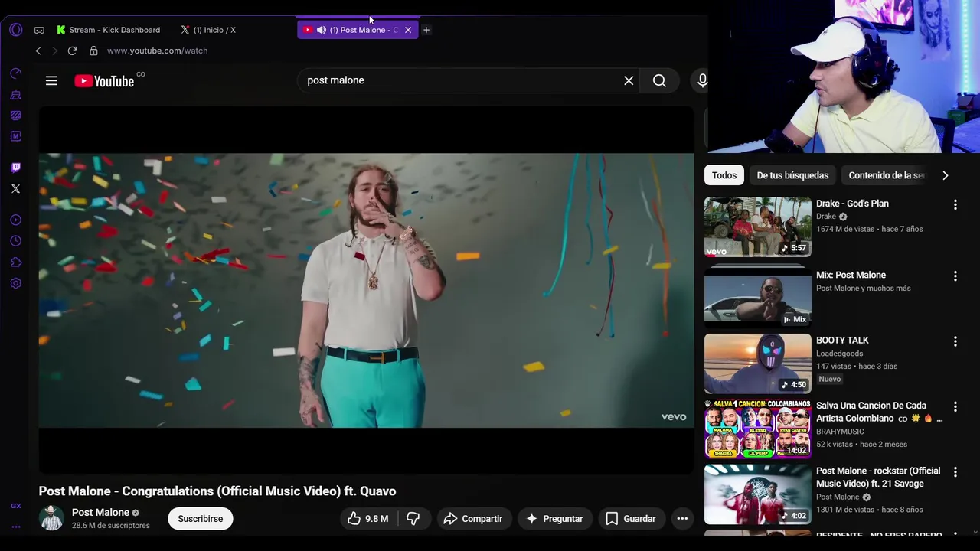Open options menu for Salva Una Cancion
Image resolution: width=980 pixels, height=551 pixels.
tap(955, 406)
